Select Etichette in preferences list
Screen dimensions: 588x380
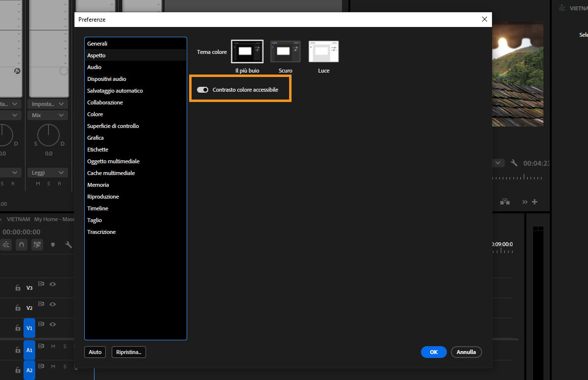[x=136, y=150]
